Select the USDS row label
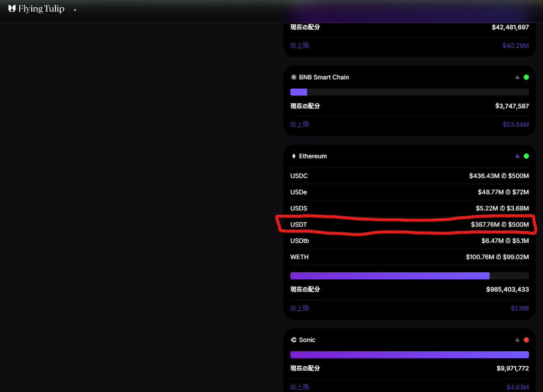The image size is (543, 392). coord(299,208)
